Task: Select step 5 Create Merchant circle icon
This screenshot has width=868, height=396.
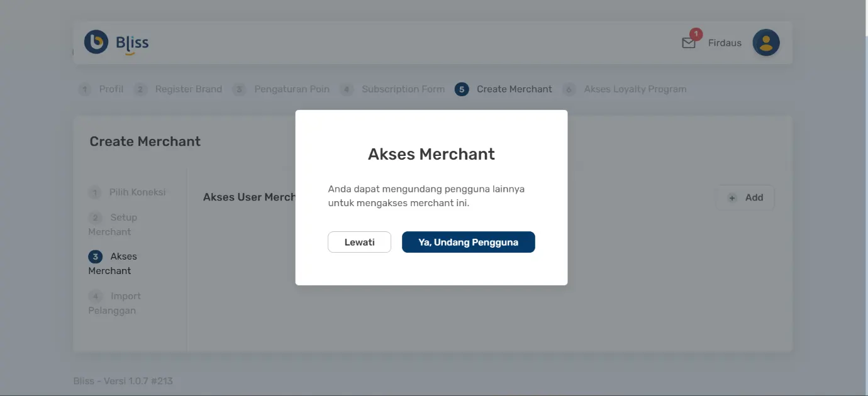Action: (x=461, y=89)
